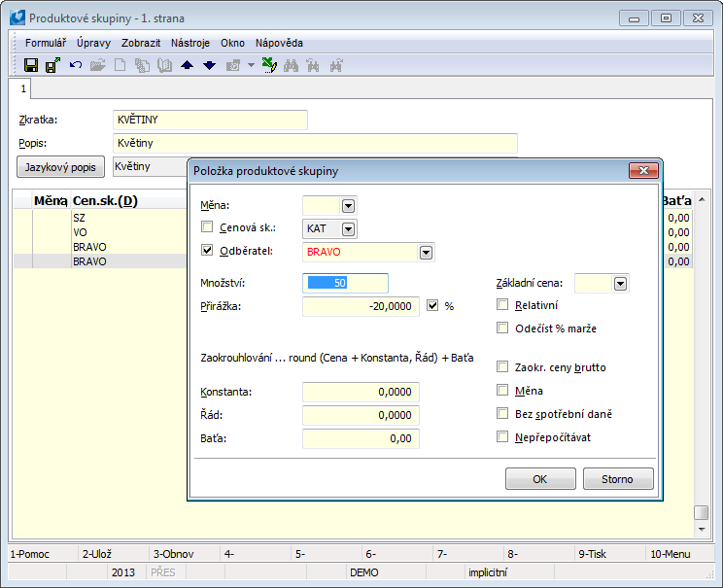Enable the Cenová sk. checkbox
Image resolution: width=723 pixels, height=588 pixels.
tap(206, 227)
